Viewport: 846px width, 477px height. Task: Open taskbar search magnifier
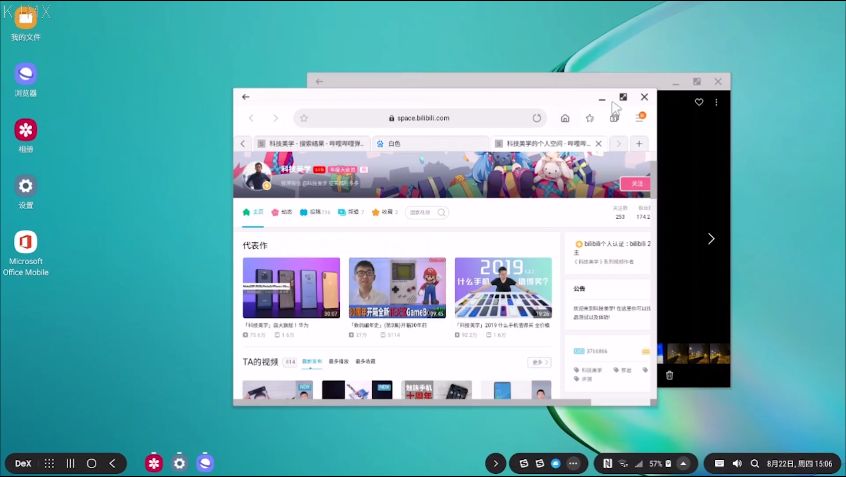point(755,463)
